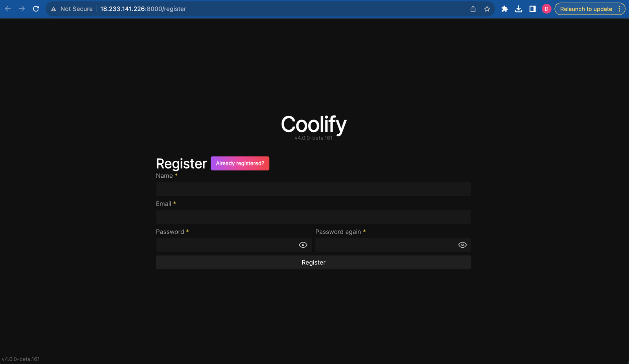Reveal the Password again field text
Viewport: 629px width, 364px height.
point(462,245)
